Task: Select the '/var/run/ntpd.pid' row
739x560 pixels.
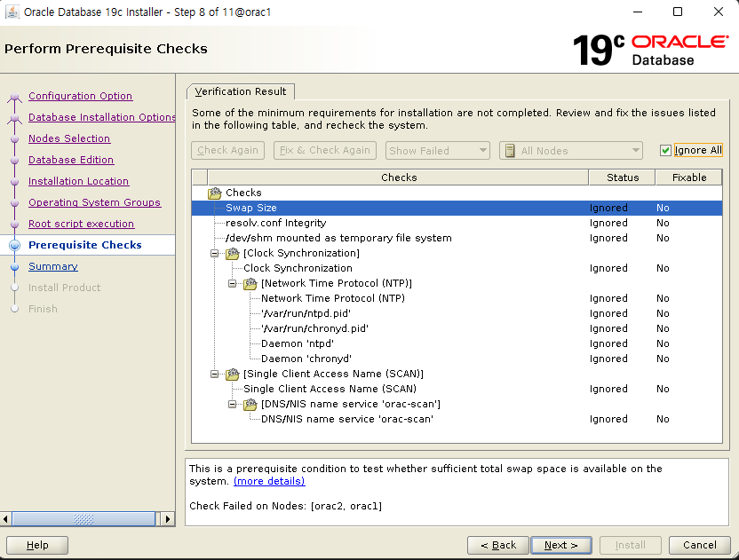Action: (457, 313)
